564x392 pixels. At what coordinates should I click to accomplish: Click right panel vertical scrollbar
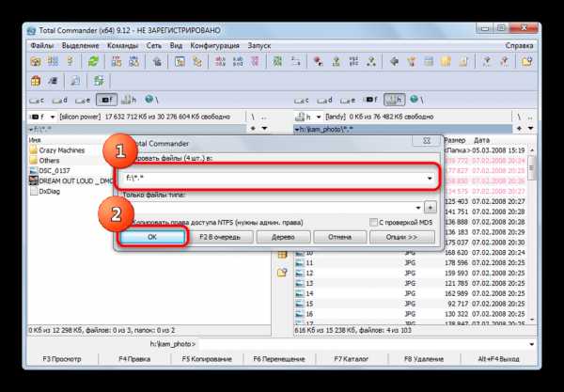coord(532,233)
